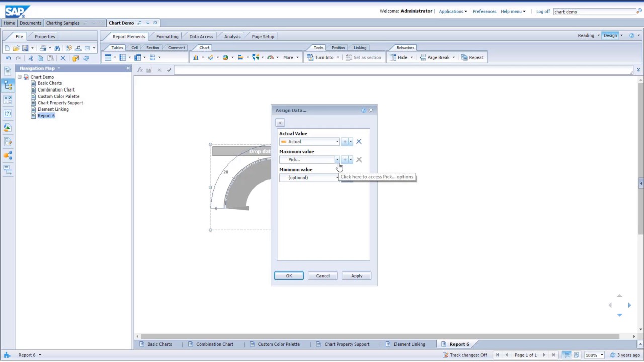Go to next page arrow in status bar
Image resolution: width=644 pixels, height=362 pixels.
pos(544,355)
